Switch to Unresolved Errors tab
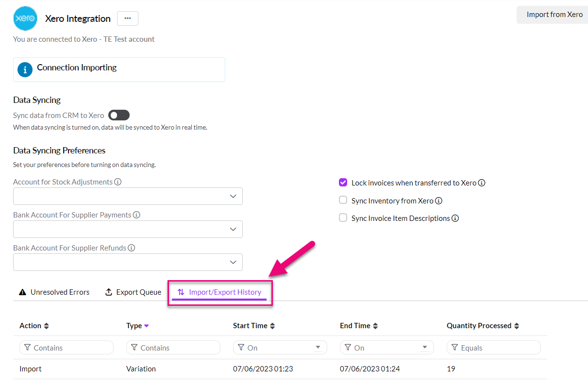Screen dimensions: 588x385 [54, 292]
